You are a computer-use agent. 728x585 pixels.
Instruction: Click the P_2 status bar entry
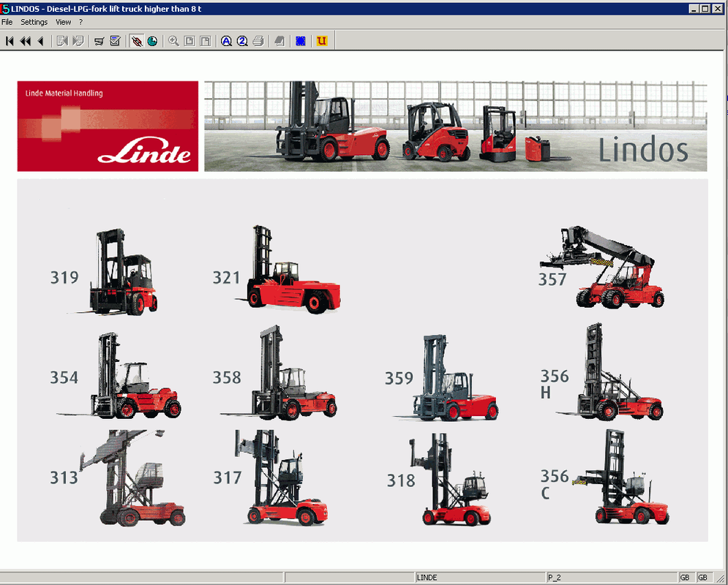(x=612, y=578)
